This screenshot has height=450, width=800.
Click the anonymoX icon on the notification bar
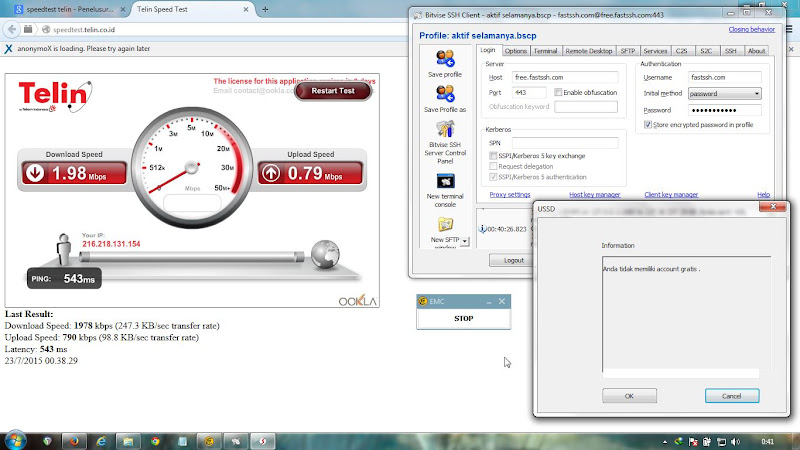(x=8, y=48)
